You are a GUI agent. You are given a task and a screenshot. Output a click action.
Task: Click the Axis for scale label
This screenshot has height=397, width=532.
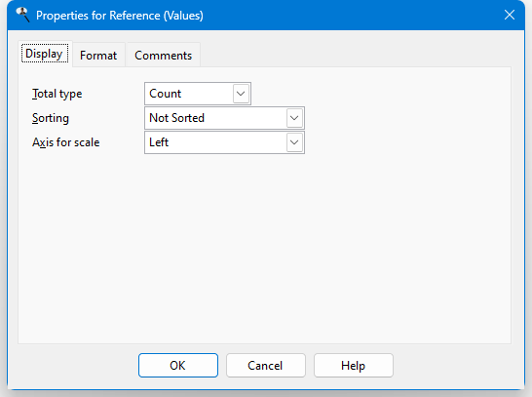[66, 142]
